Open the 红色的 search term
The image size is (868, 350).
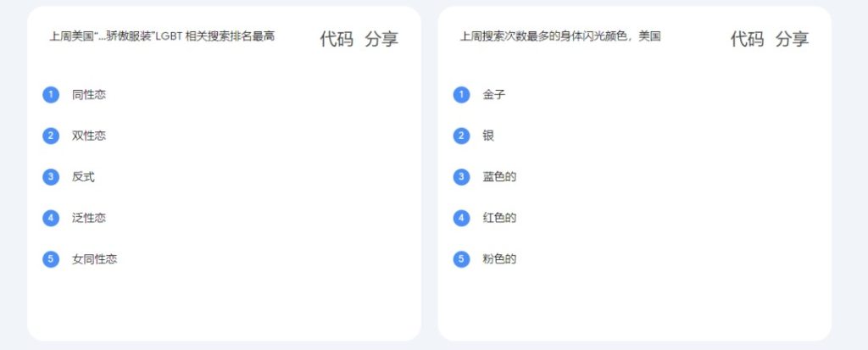(499, 218)
